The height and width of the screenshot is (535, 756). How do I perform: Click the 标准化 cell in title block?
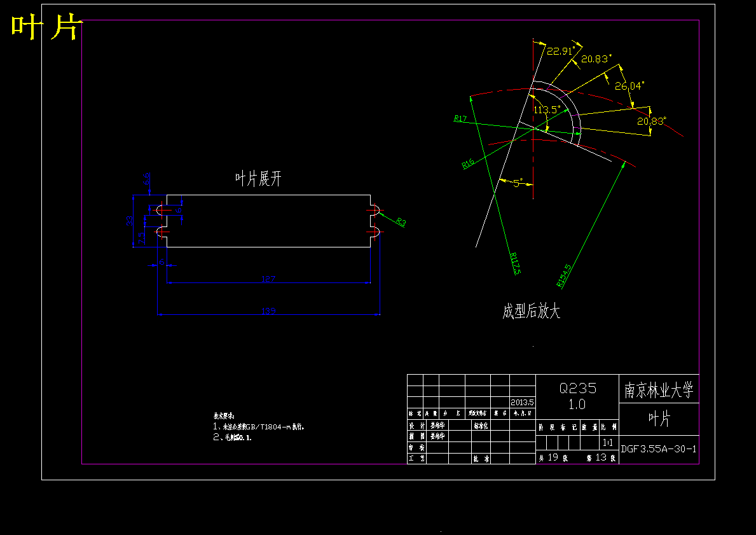point(481,426)
